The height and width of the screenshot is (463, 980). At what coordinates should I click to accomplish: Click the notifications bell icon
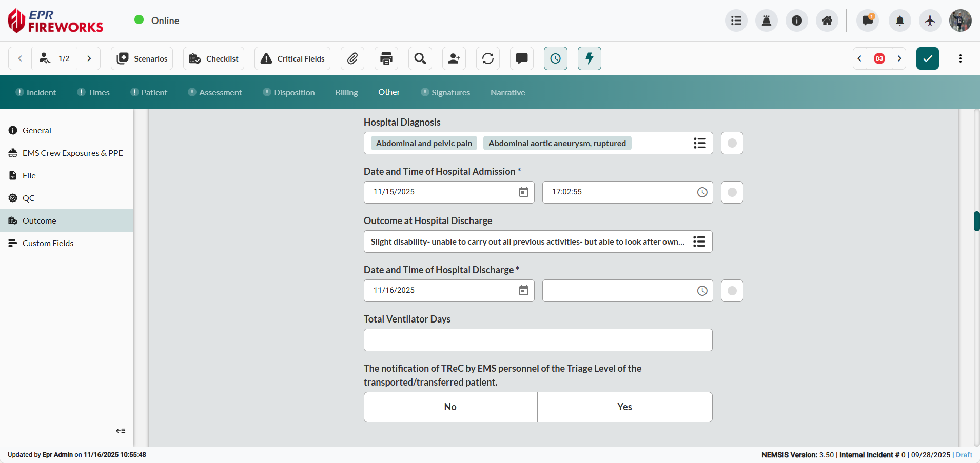pos(899,21)
